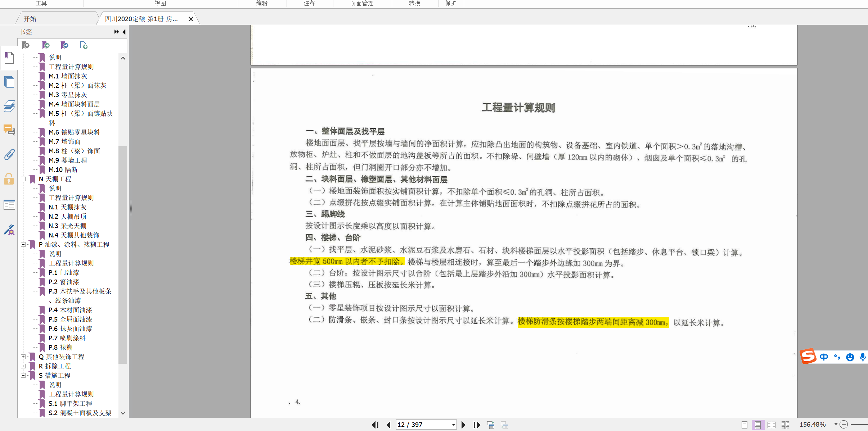Open the Comments panel icon
This screenshot has height=431, width=868.
coord(9,130)
